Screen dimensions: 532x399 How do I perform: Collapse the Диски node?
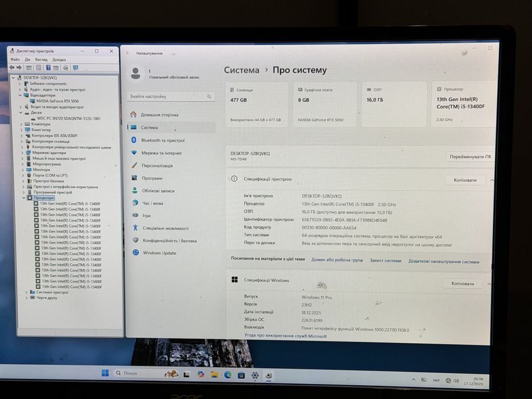coord(21,113)
